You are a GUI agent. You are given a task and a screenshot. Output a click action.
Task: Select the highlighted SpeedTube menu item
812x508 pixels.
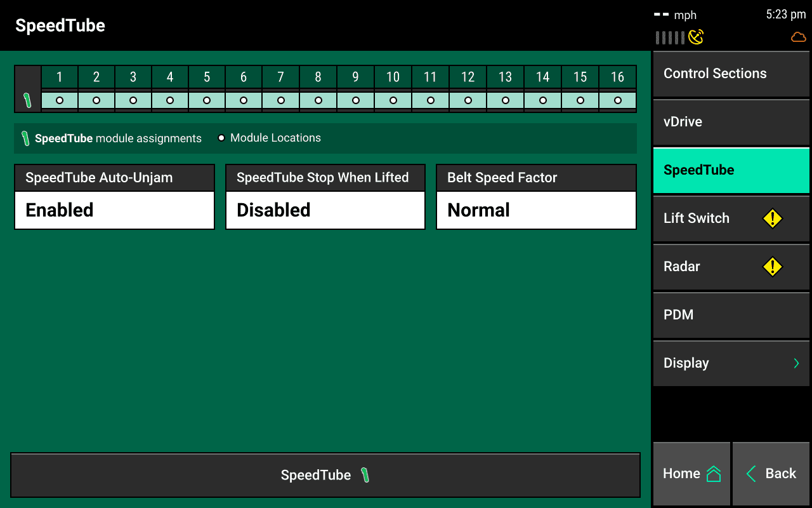pyautogui.click(x=731, y=170)
